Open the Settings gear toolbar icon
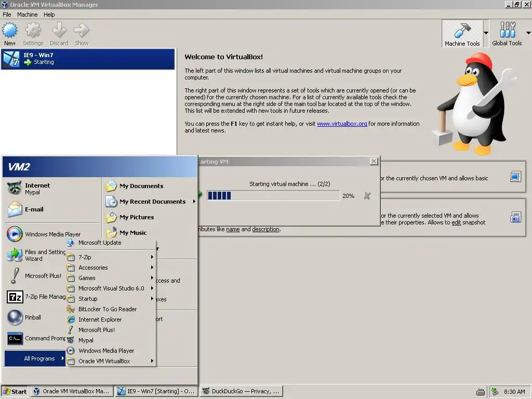 tap(33, 34)
